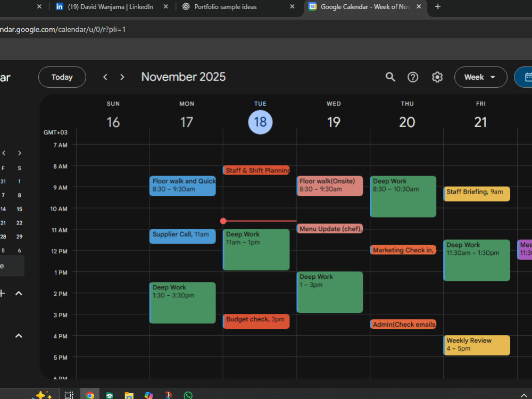Image resolution: width=532 pixels, height=399 pixels.
Task: Open Staff Briefing 9am event
Action: (477, 194)
